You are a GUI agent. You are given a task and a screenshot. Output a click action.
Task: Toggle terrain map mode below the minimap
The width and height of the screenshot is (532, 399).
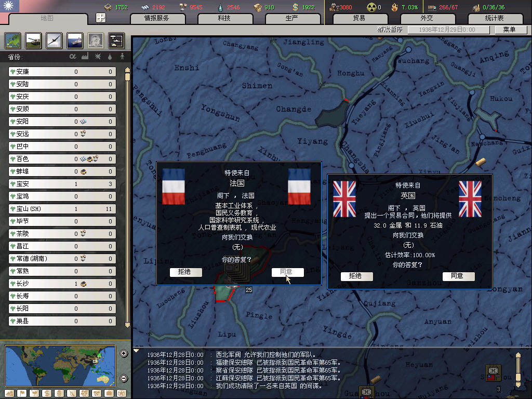pos(9,393)
